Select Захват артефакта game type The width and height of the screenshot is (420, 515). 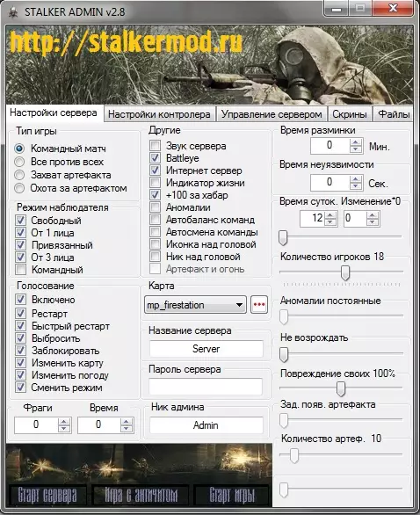[x=19, y=175]
